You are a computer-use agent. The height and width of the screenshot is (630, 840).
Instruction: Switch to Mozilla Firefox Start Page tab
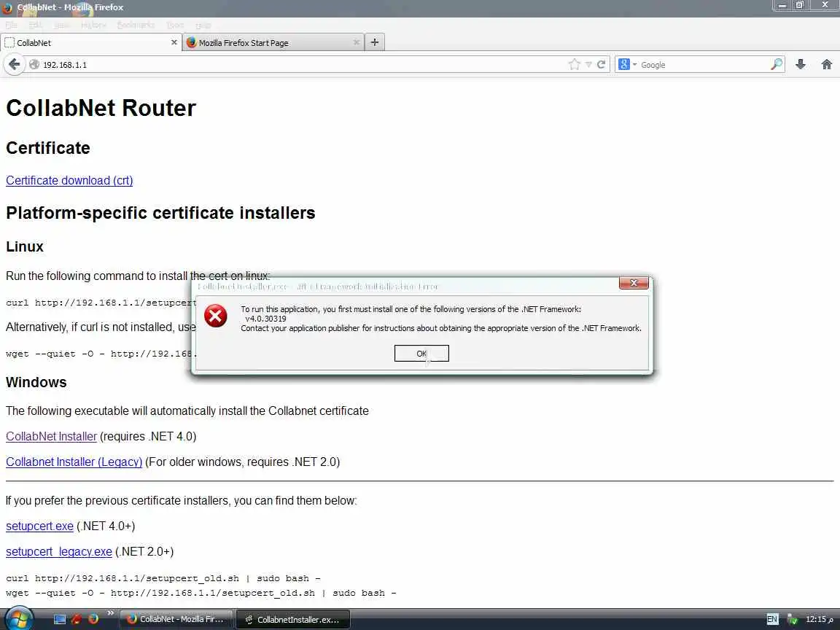pos(273,42)
